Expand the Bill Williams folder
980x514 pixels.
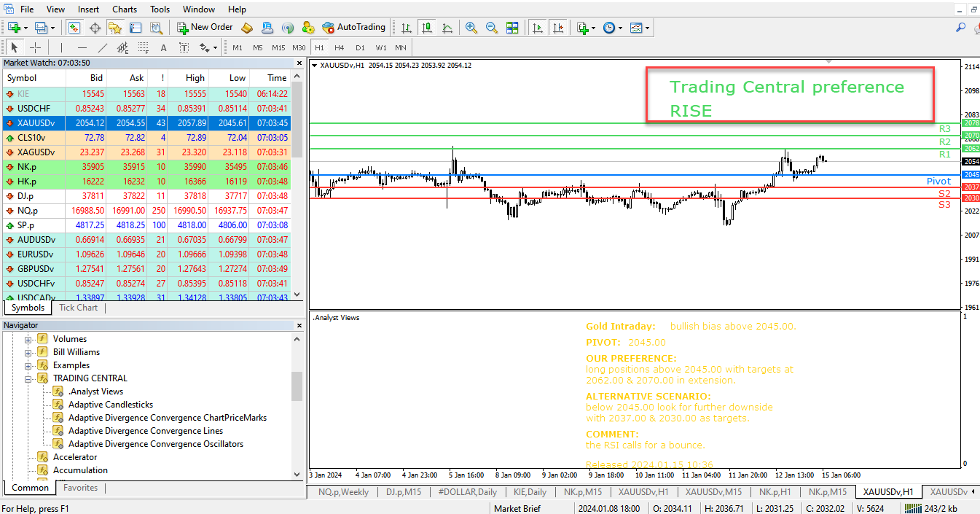click(29, 352)
